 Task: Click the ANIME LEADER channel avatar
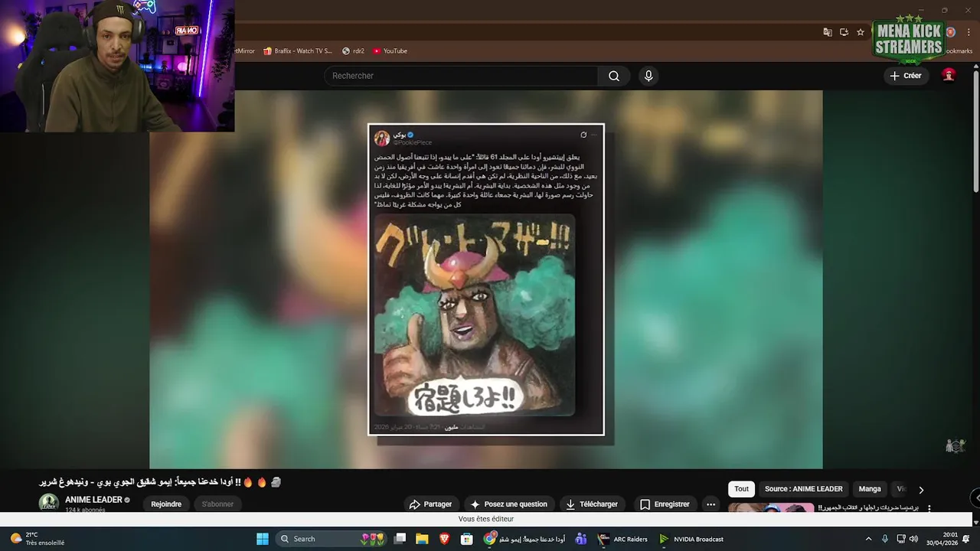[49, 503]
